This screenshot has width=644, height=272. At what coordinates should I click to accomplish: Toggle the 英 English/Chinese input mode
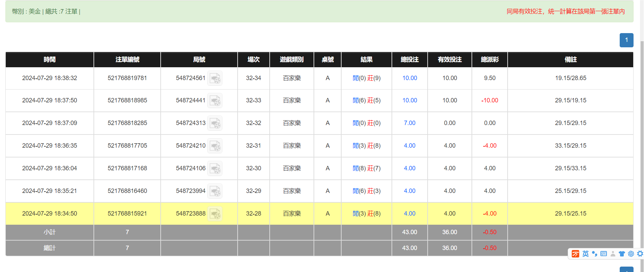point(585,254)
